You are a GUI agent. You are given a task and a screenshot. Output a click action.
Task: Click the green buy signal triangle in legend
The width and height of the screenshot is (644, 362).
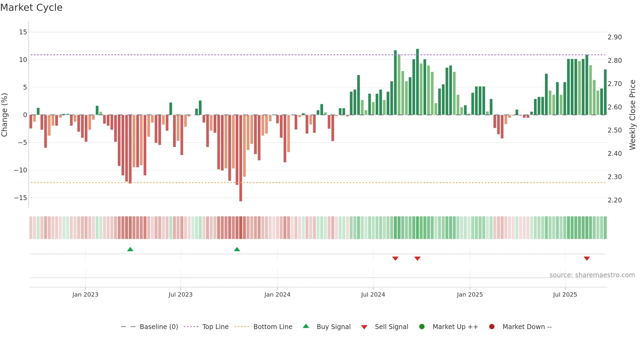pos(306,326)
